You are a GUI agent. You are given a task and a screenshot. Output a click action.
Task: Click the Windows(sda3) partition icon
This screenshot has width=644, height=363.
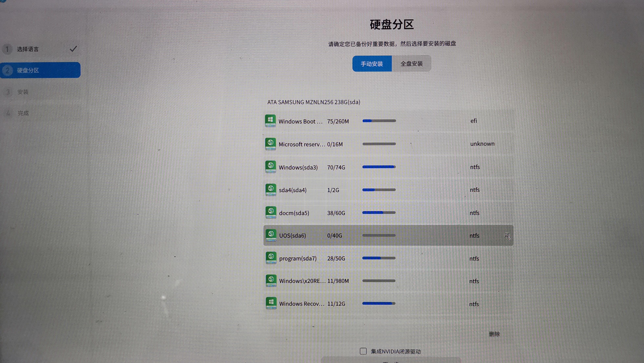tap(271, 167)
